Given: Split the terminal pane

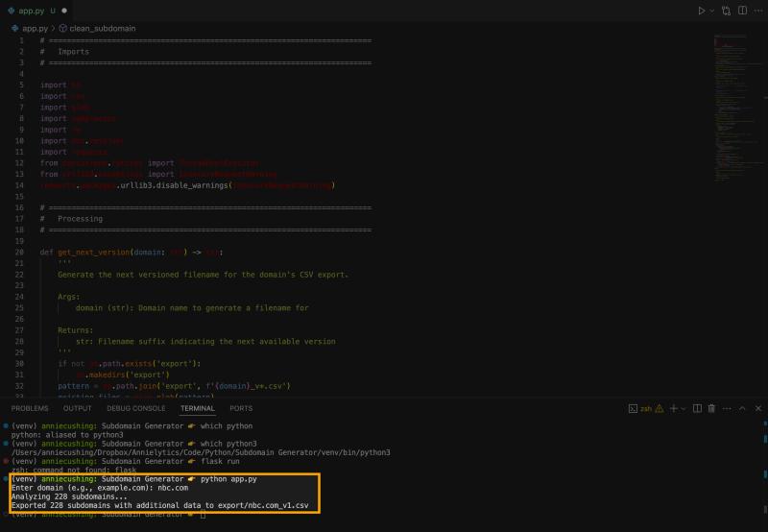Looking at the screenshot, I should (x=697, y=408).
